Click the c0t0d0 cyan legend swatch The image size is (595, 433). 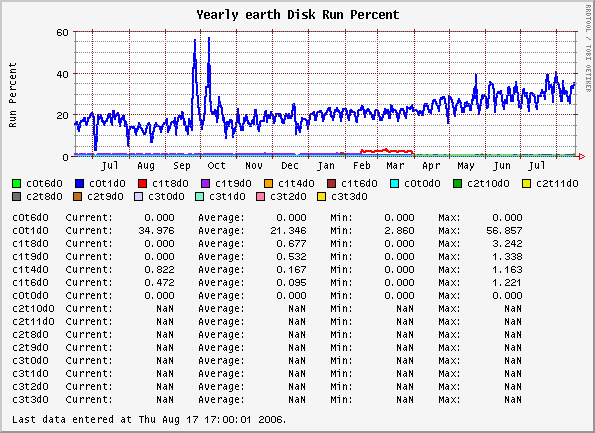[x=395, y=184]
